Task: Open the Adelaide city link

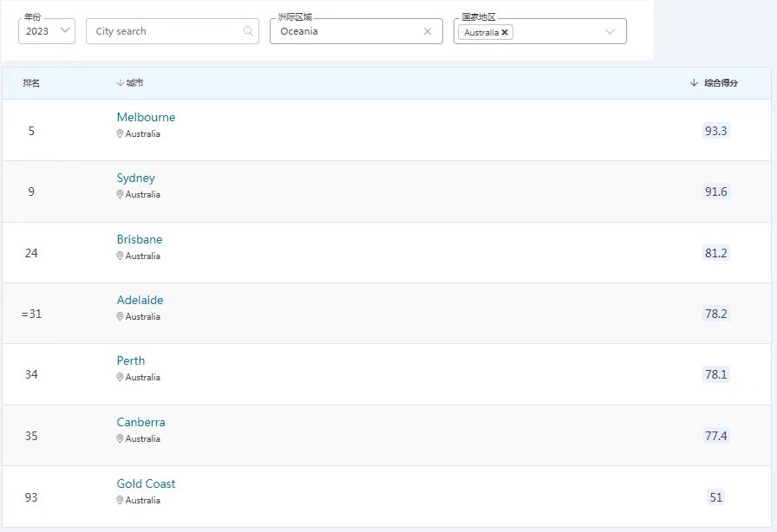Action: click(x=140, y=300)
